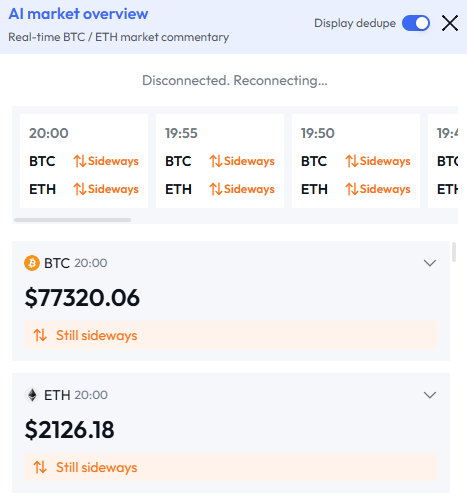
Task: Select the 19:55 timeline card
Action: click(220, 161)
